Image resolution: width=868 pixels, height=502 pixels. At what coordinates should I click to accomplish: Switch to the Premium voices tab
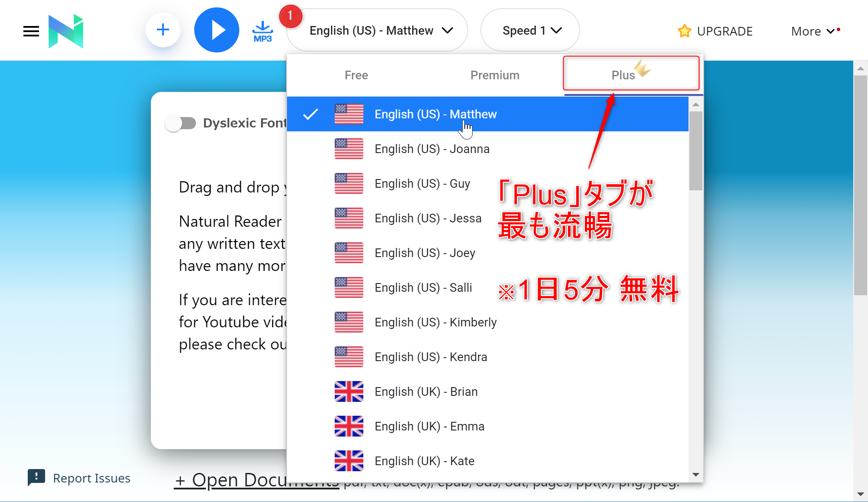pyautogui.click(x=495, y=75)
